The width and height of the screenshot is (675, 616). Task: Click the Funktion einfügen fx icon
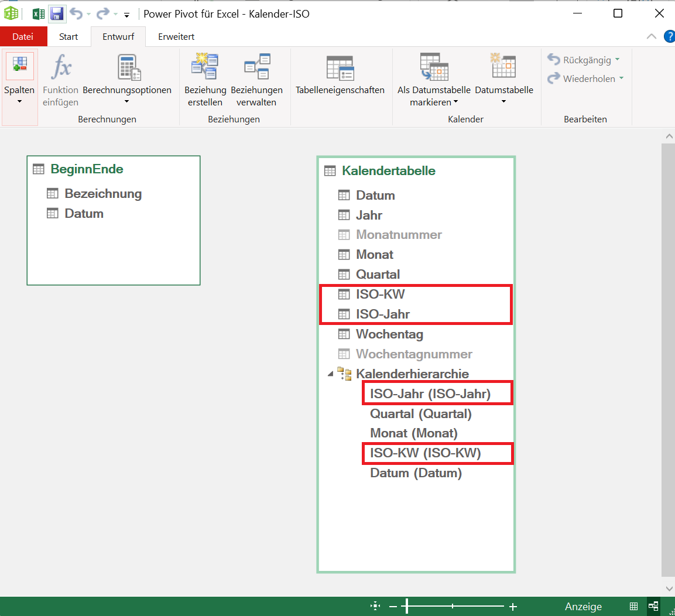point(60,67)
